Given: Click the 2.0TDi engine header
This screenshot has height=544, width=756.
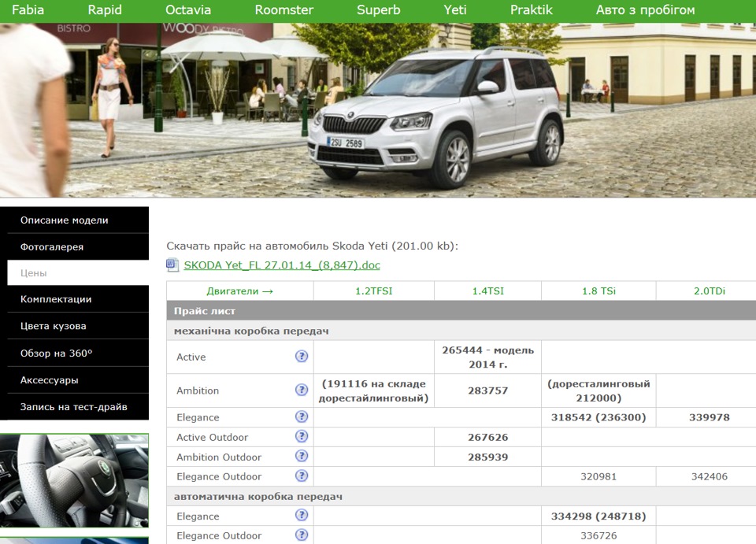Looking at the screenshot, I should tap(710, 291).
